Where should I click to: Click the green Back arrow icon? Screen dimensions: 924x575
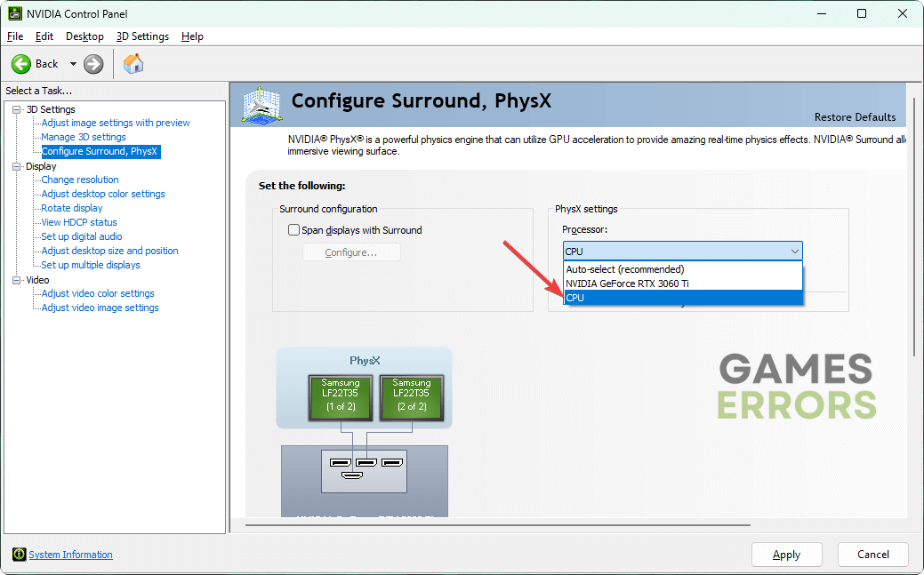[22, 64]
